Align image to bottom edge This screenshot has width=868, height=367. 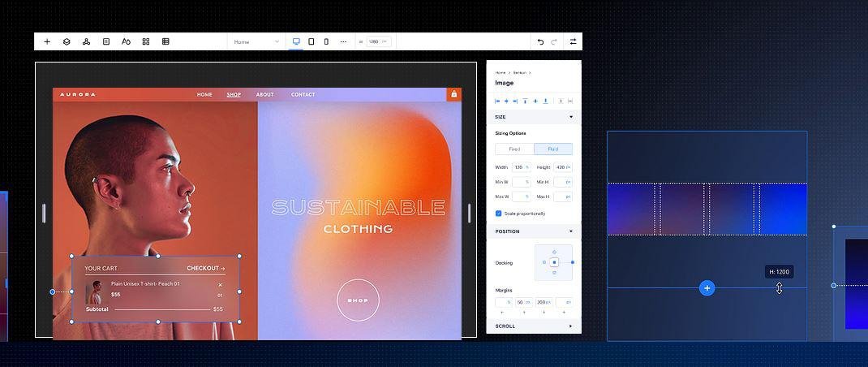(x=545, y=101)
